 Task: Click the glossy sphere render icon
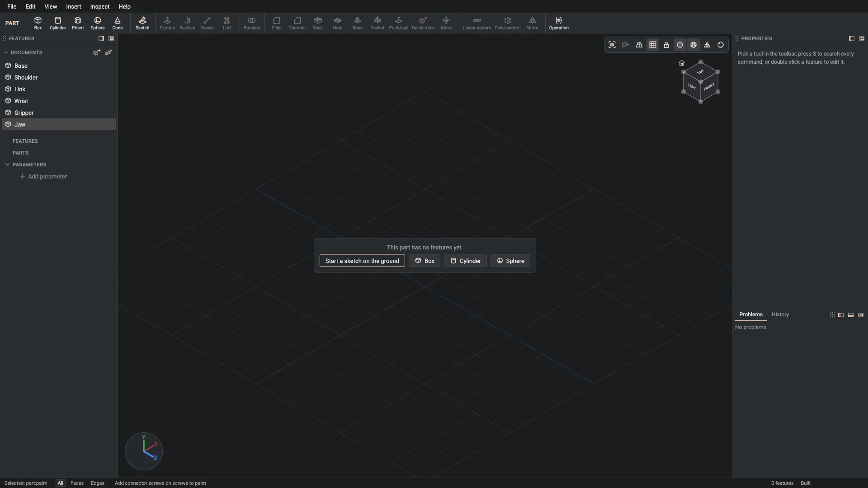721,45
